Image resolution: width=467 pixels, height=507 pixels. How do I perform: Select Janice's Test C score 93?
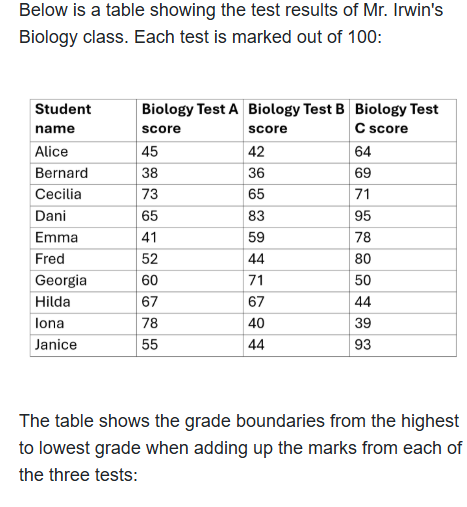point(403,345)
